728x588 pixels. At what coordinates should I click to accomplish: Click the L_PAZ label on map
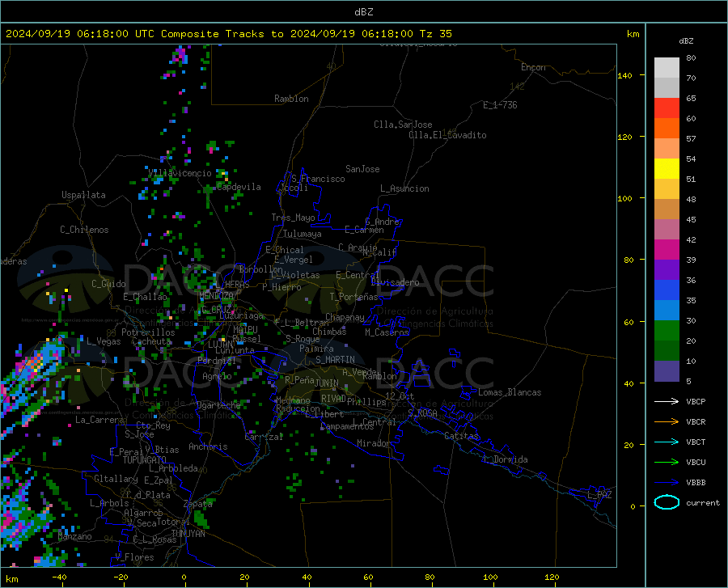[x=599, y=495]
